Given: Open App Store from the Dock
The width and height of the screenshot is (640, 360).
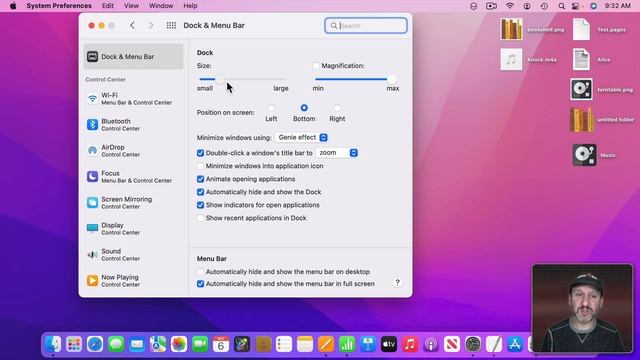Looking at the screenshot, I should pyautogui.click(x=515, y=344).
